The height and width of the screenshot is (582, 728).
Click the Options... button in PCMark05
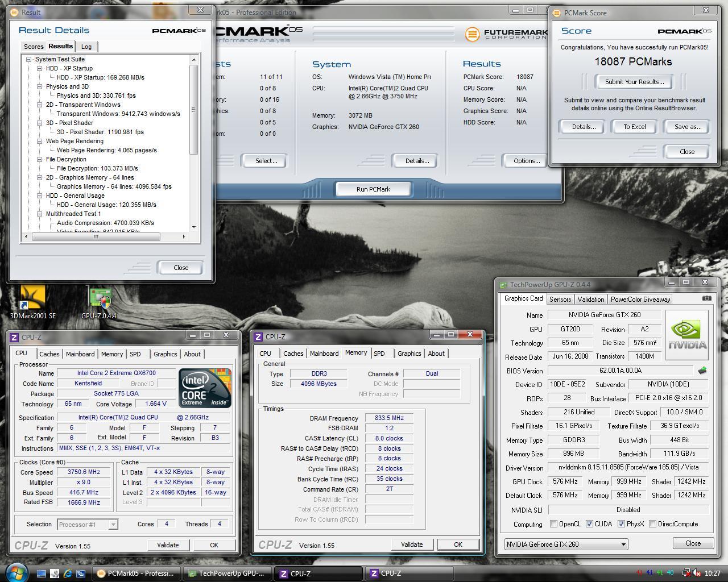pyautogui.click(x=527, y=161)
